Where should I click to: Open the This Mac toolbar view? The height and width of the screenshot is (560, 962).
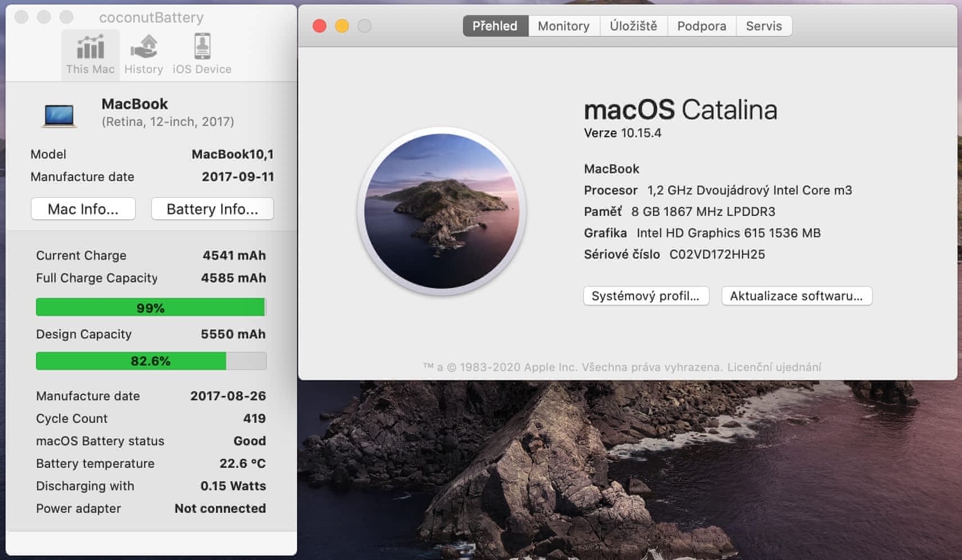pyautogui.click(x=90, y=55)
